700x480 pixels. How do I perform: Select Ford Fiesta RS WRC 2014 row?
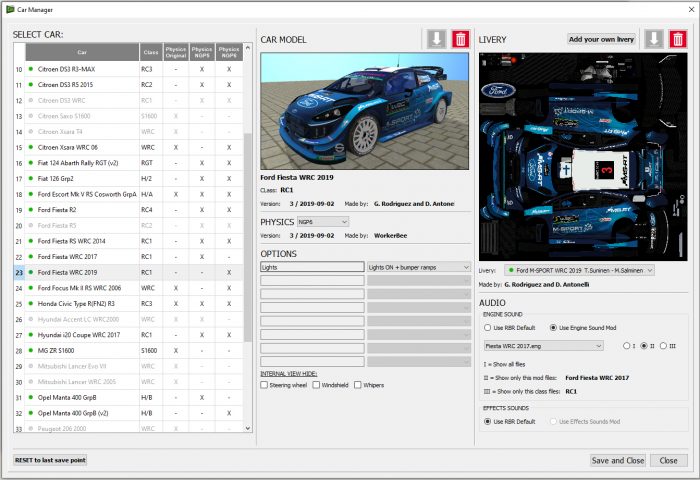[129, 241]
